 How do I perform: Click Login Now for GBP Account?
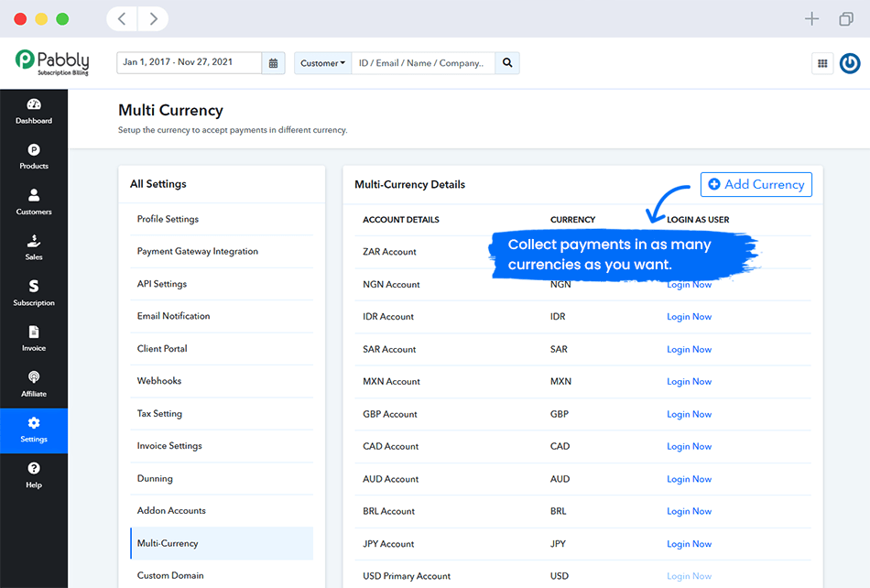689,414
